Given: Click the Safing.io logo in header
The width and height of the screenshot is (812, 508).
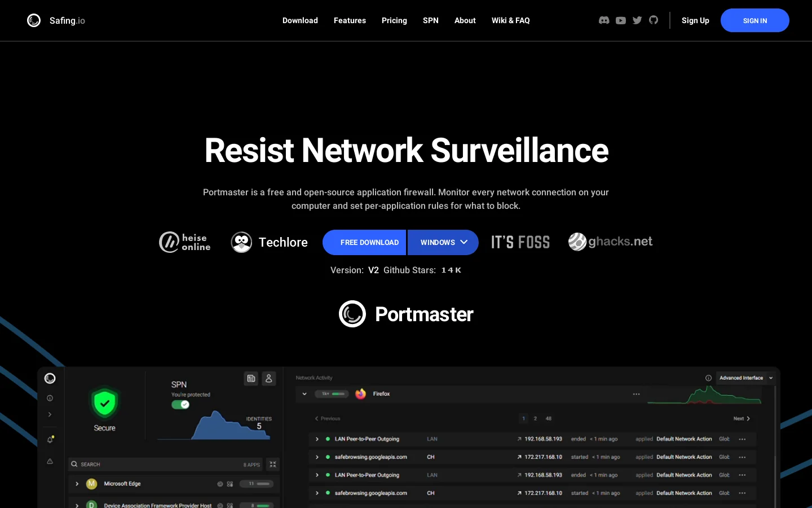Looking at the screenshot, I should pos(56,20).
